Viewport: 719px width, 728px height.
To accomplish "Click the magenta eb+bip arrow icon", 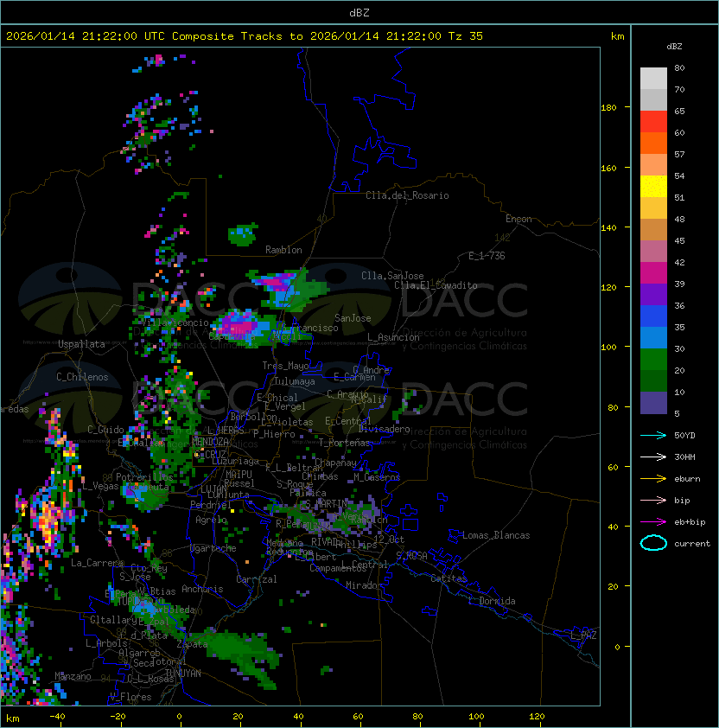I will coord(653,522).
